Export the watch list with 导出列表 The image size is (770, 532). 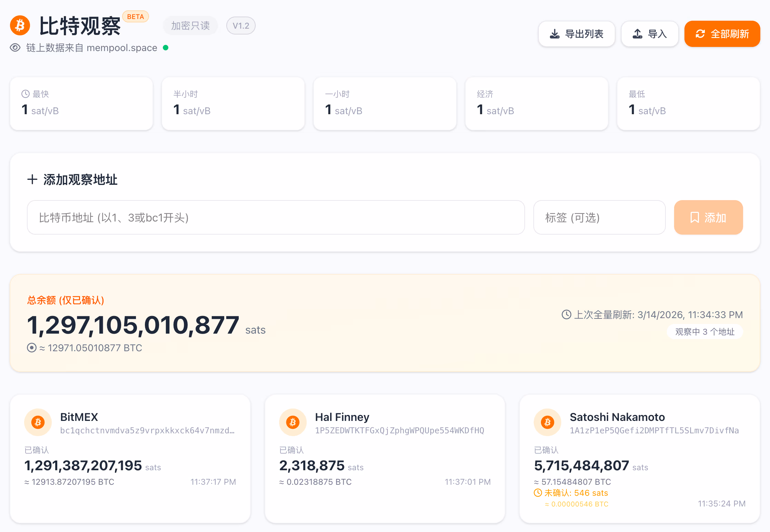tap(577, 34)
